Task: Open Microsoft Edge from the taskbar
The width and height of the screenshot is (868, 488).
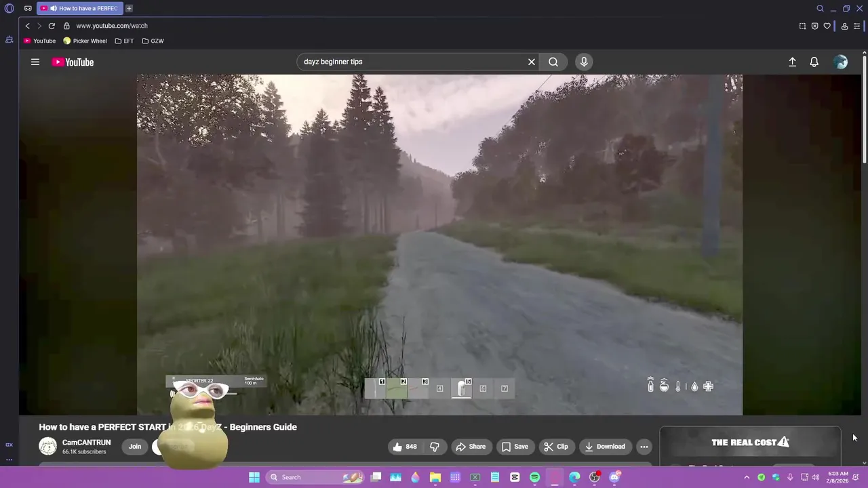Action: tap(574, 477)
